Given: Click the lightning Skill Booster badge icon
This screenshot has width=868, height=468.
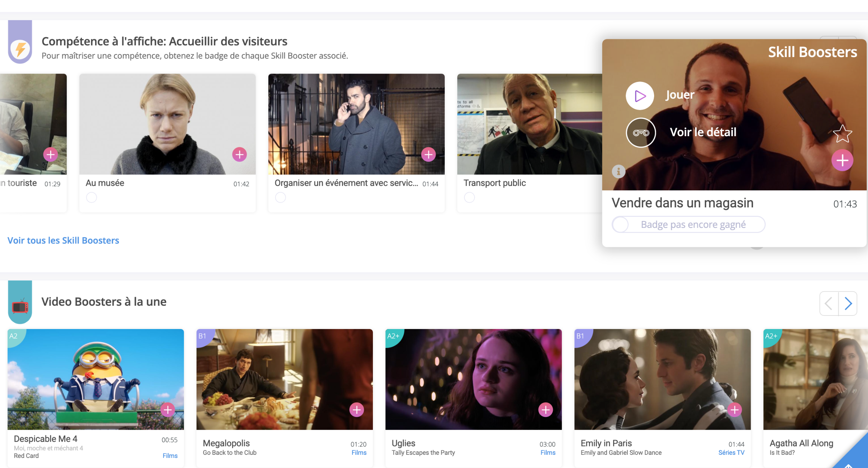Looking at the screenshot, I should [20, 49].
